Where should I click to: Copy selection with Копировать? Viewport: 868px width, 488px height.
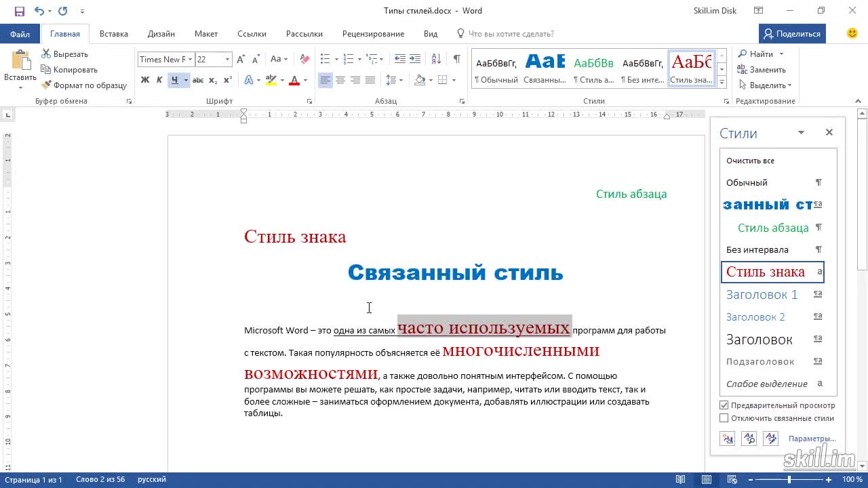pos(69,70)
